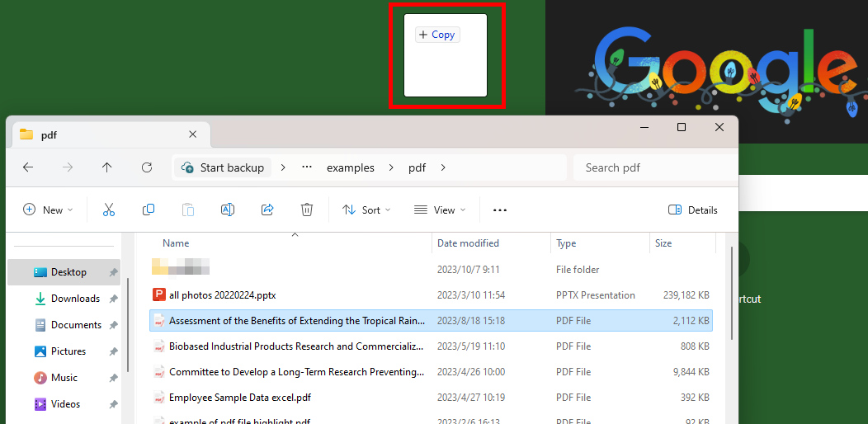
Task: Click the navigation pane scrollbar
Action: point(128,324)
